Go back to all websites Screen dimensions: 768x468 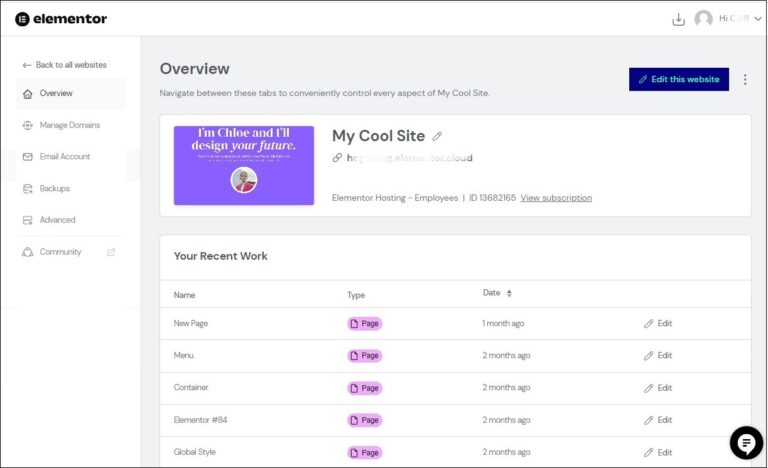64,65
